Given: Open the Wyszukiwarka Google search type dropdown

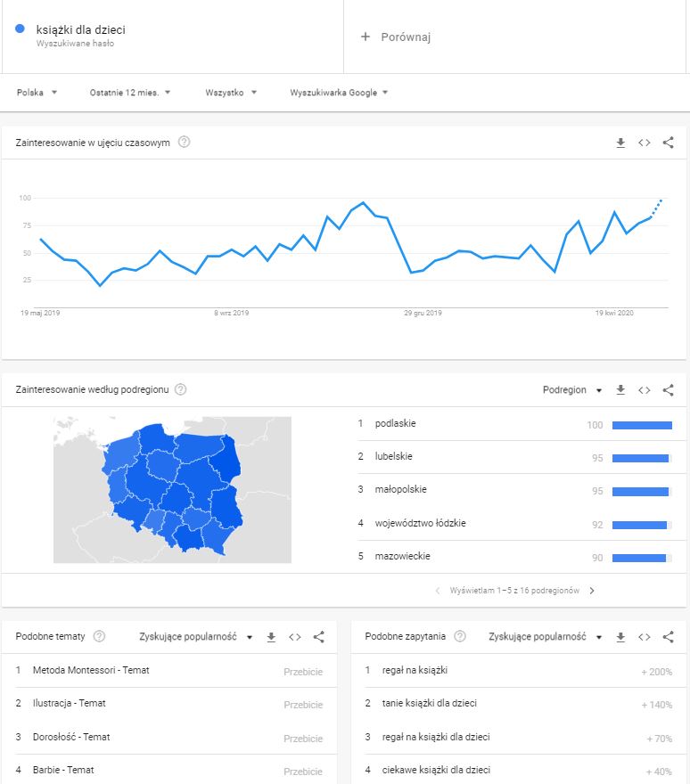Looking at the screenshot, I should point(339,92).
